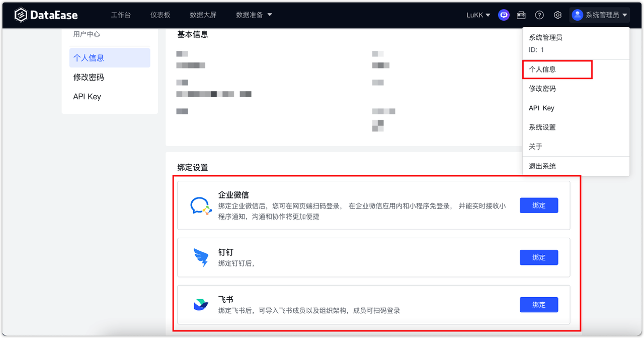This screenshot has width=644, height=338.
Task: Switch to 数据大屏 tab
Action: pyautogui.click(x=203, y=15)
